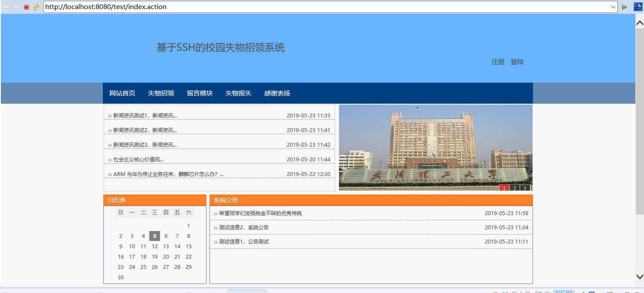Viewport: 644px width, 293px height.
Task: Click the bullet icon before 希望同学们发扬拾金不昧
Action: click(216, 214)
